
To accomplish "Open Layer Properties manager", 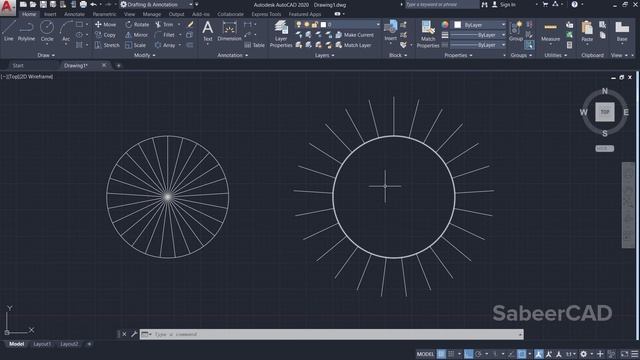I will point(281,33).
